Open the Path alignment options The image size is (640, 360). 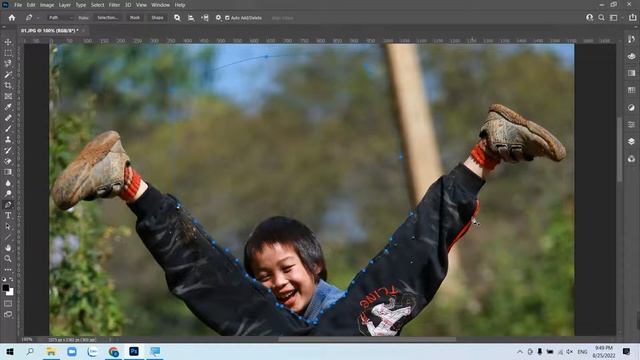coord(191,18)
